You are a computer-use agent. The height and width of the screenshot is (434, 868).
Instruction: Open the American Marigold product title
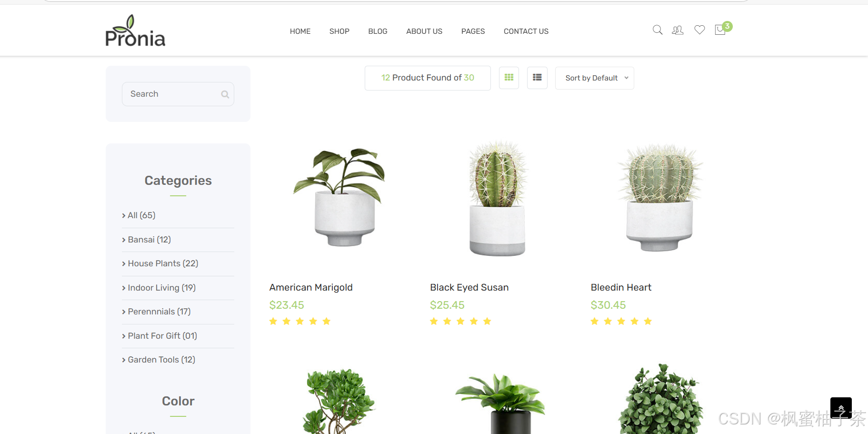click(x=311, y=287)
